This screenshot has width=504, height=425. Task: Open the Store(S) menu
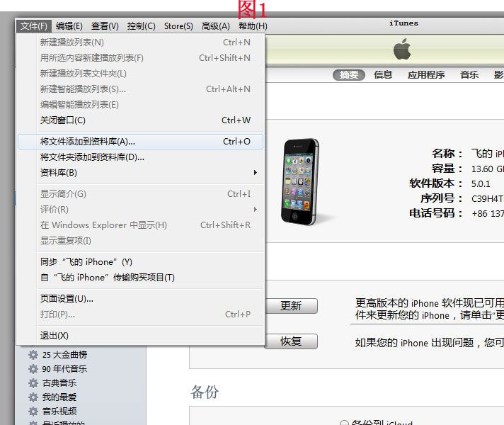(178, 26)
